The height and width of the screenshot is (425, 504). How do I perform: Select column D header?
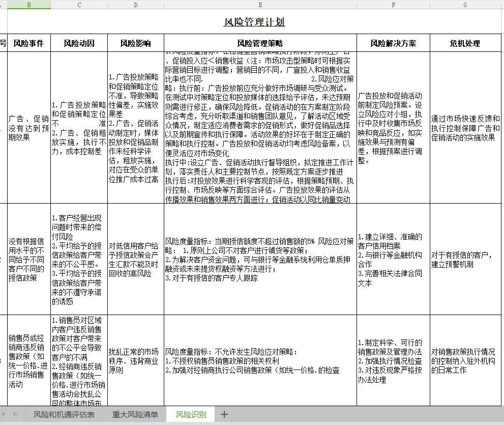(x=136, y=5)
